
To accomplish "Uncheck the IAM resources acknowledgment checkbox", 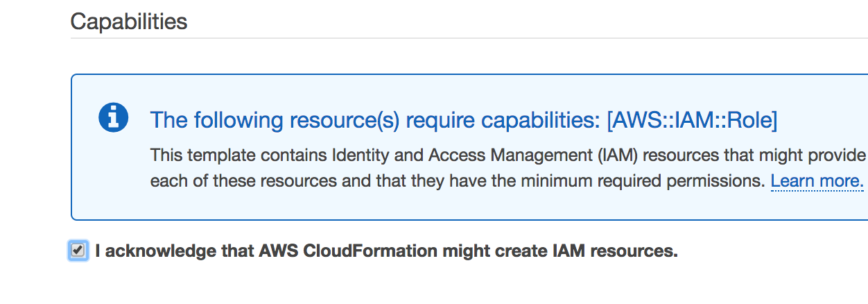I will 78,250.
